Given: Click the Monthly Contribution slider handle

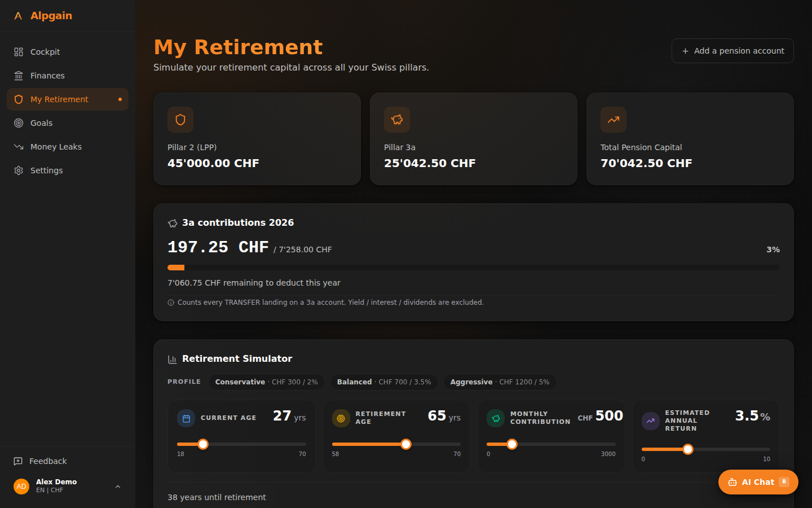Looking at the screenshot, I should 512,444.
